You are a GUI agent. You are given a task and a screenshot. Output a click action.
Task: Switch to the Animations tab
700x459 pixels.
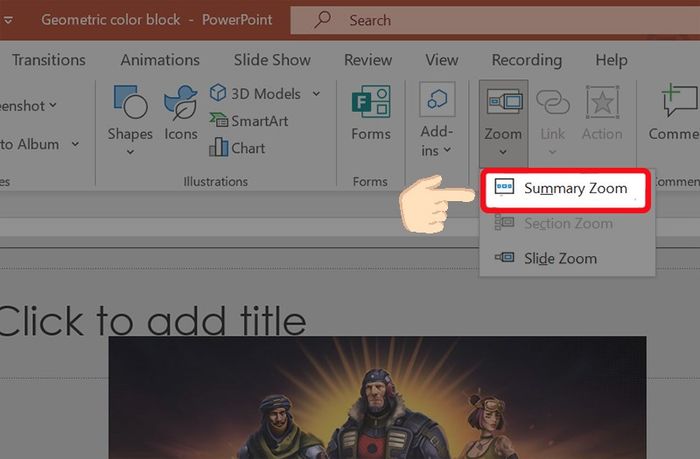(160, 60)
